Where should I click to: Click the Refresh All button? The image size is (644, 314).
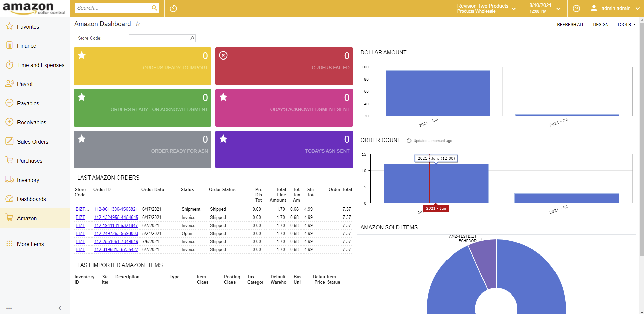(x=570, y=25)
